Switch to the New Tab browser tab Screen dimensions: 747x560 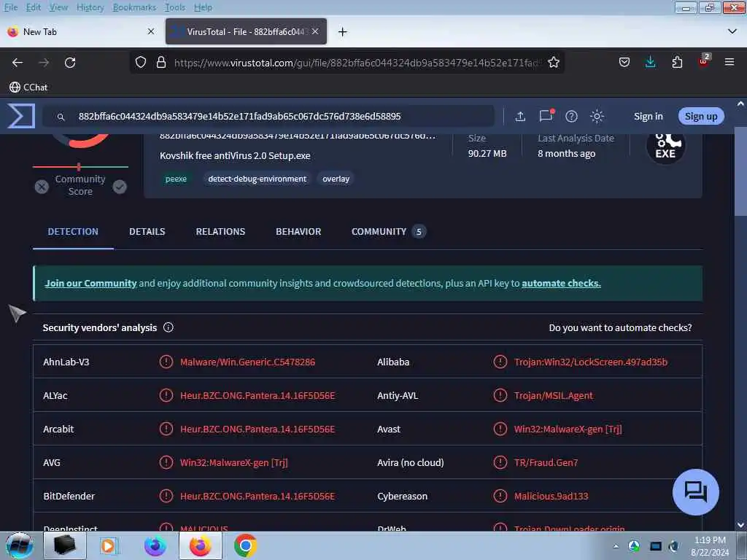click(x=81, y=32)
